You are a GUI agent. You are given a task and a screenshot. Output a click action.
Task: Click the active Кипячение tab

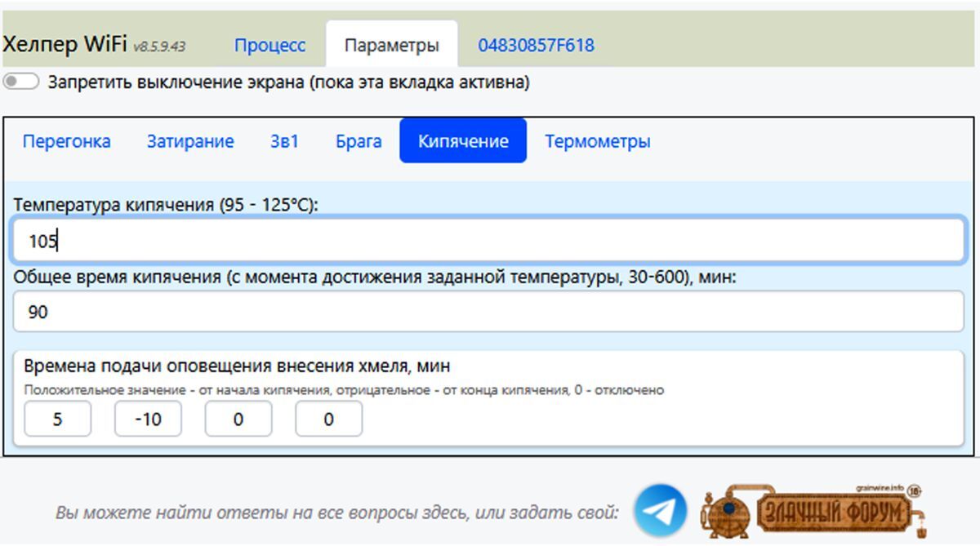point(463,141)
